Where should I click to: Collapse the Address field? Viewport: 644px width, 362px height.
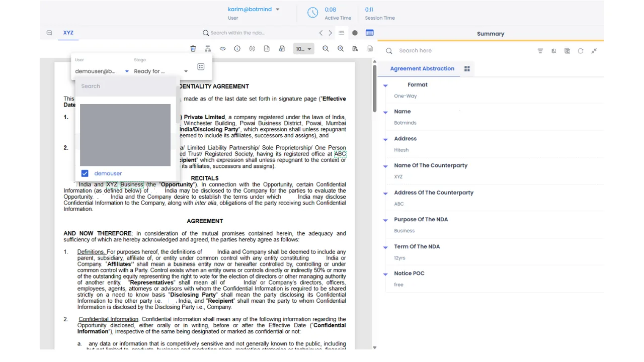385,139
